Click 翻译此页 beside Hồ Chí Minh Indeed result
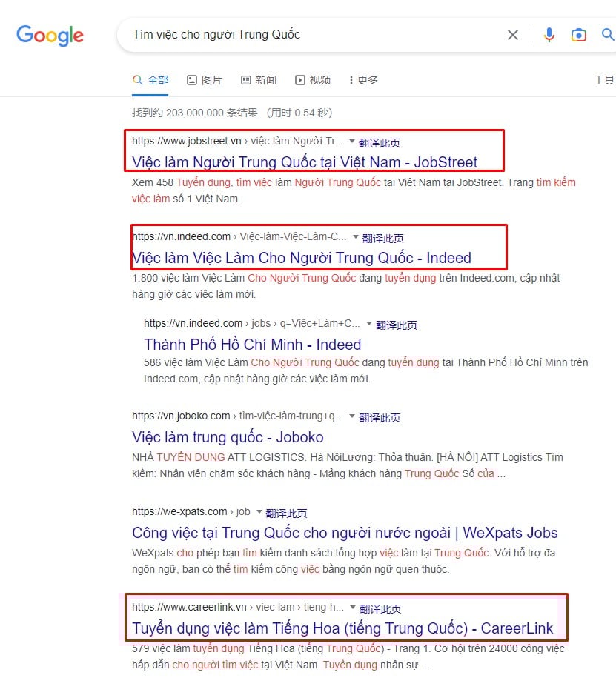The image size is (616, 678). pos(397,325)
